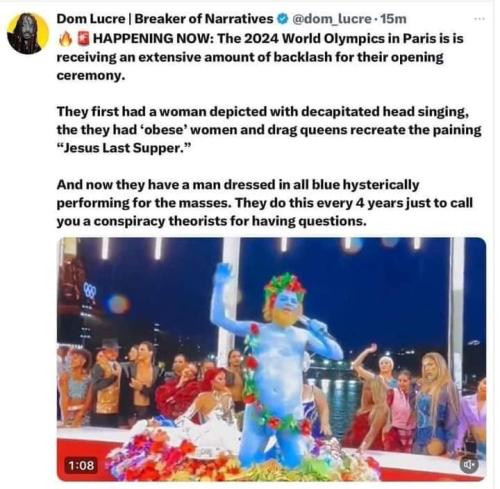Click the paragraph mentioning decapitated head singing
This screenshot has height=489, width=500.
(269, 130)
